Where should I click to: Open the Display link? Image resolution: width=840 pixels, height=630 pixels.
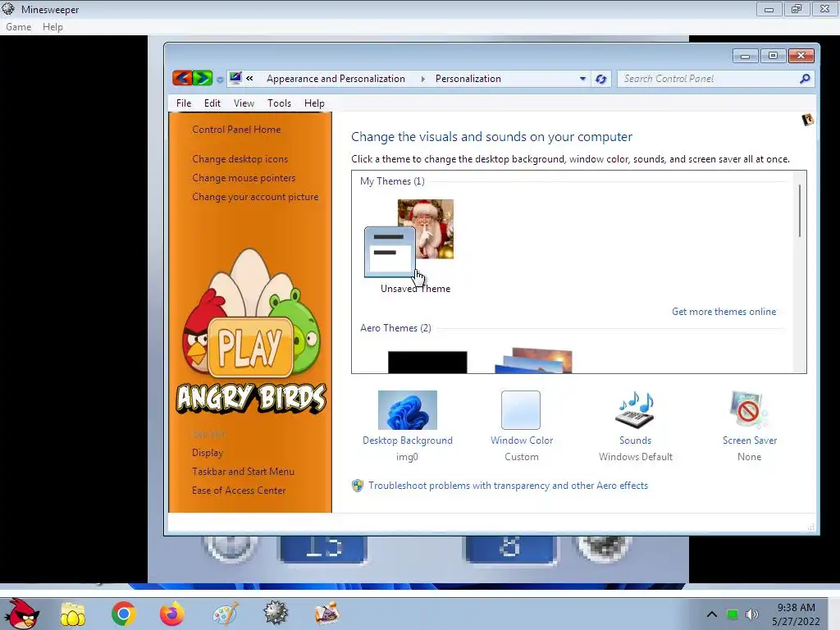(x=208, y=452)
